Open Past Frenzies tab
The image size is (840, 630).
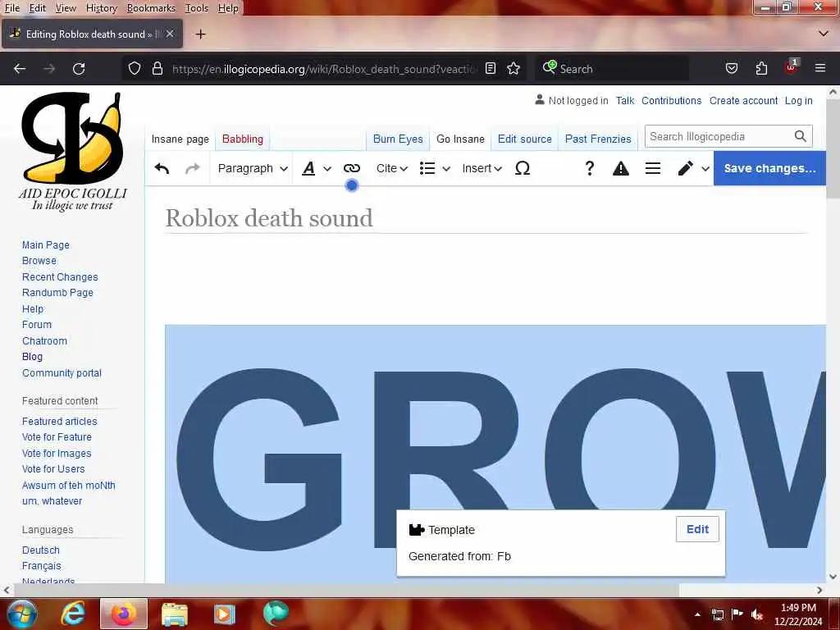598,139
